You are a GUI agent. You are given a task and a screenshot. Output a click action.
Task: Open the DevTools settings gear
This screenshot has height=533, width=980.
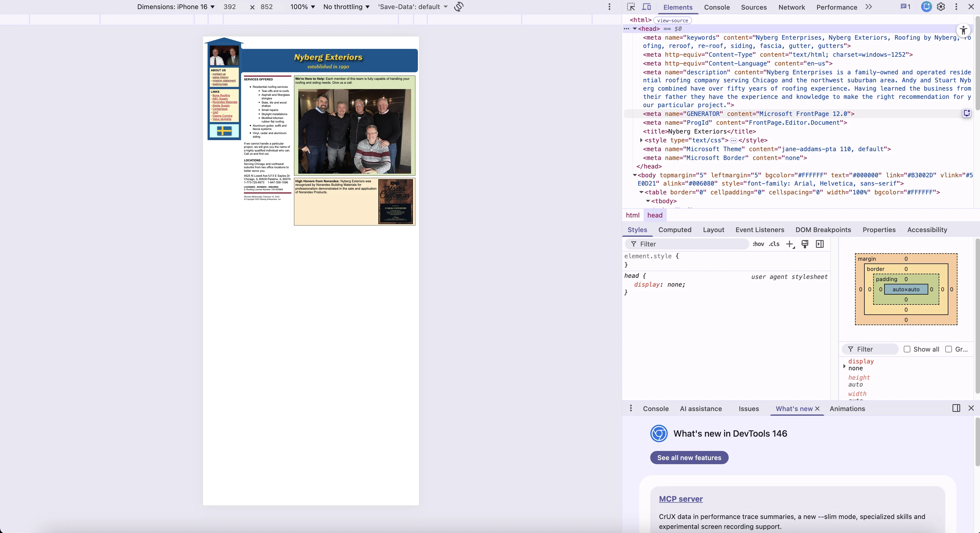click(941, 7)
